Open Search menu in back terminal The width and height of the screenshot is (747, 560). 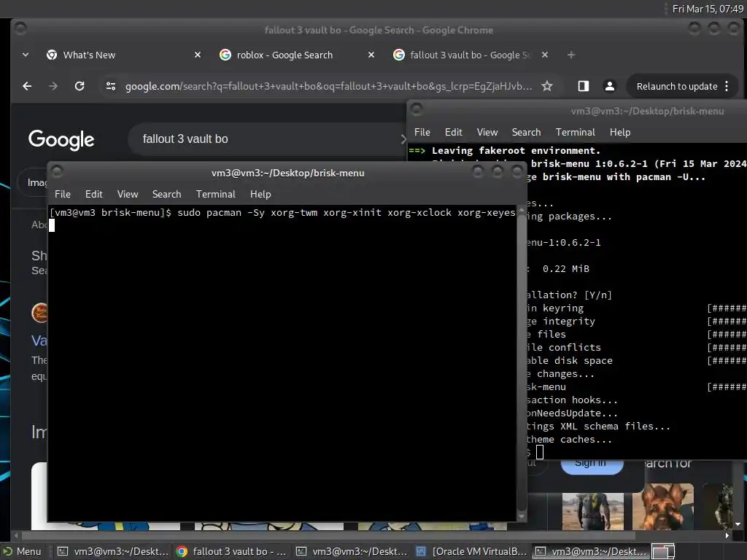click(527, 133)
